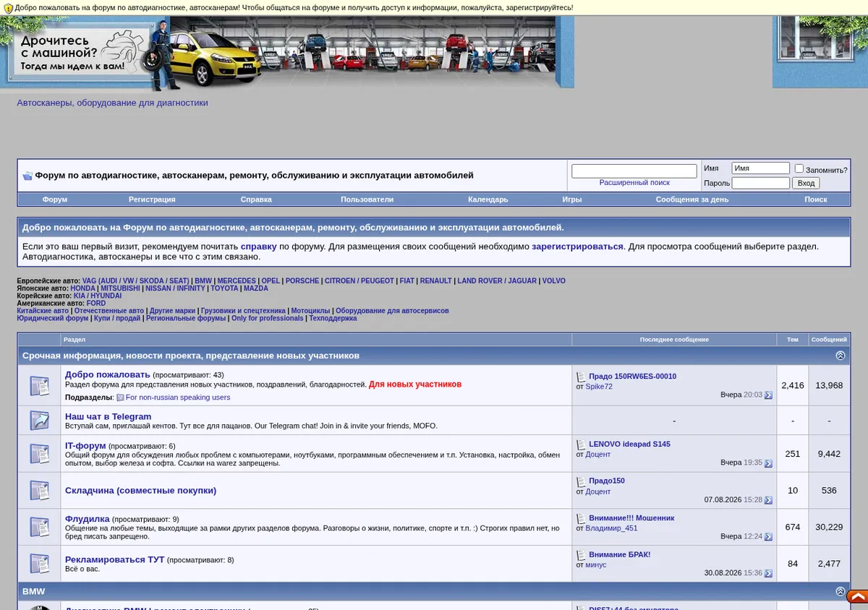Click the post icon next to Внимание БРАК!

(581, 555)
